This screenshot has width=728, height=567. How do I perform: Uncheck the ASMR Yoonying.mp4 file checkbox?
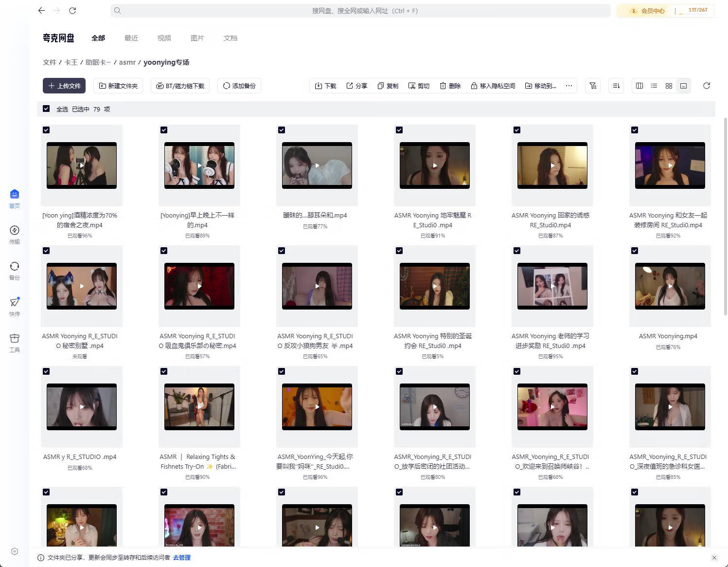click(635, 251)
